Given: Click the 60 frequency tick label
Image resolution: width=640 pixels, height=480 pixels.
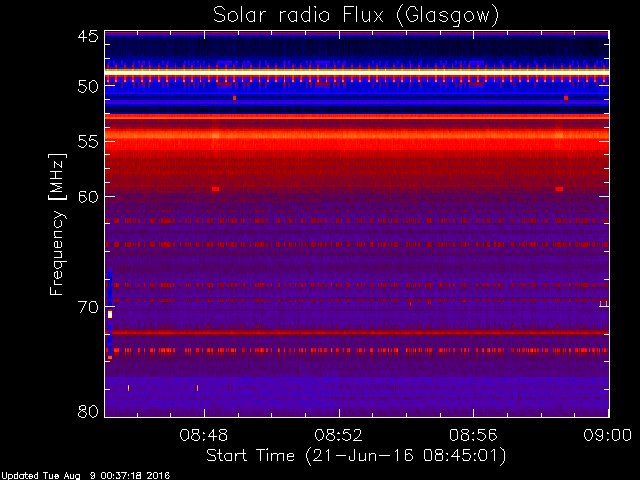Looking at the screenshot, I should pos(88,197).
